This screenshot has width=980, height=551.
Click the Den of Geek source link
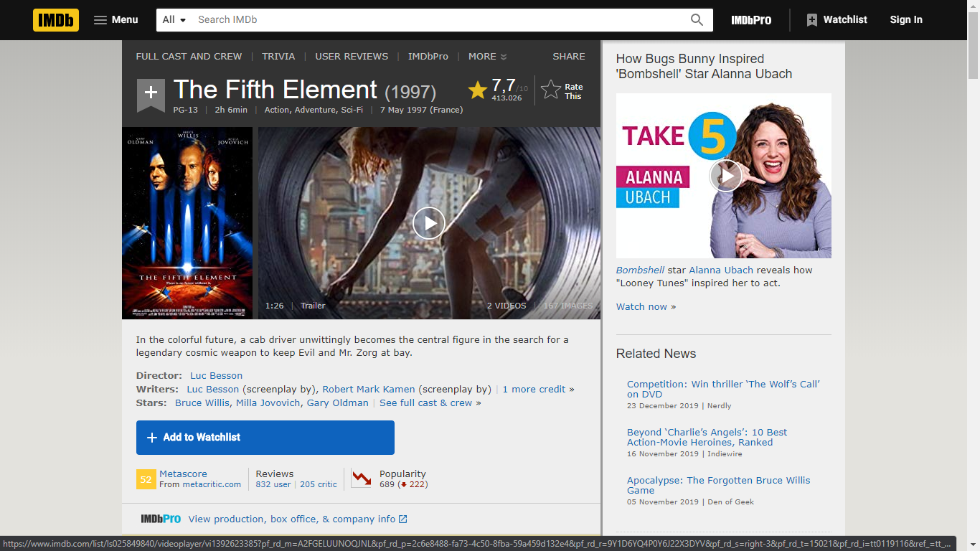[730, 502]
